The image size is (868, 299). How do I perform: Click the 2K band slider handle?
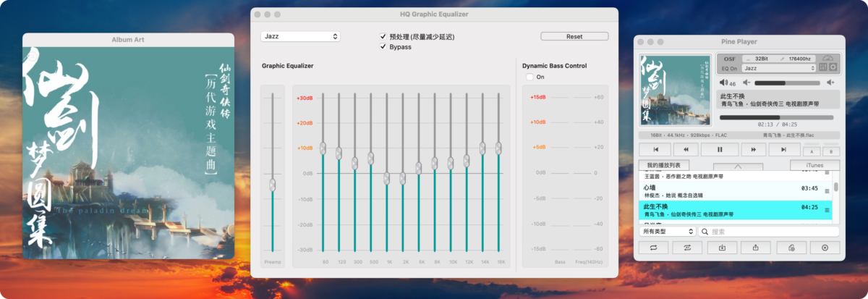point(403,177)
